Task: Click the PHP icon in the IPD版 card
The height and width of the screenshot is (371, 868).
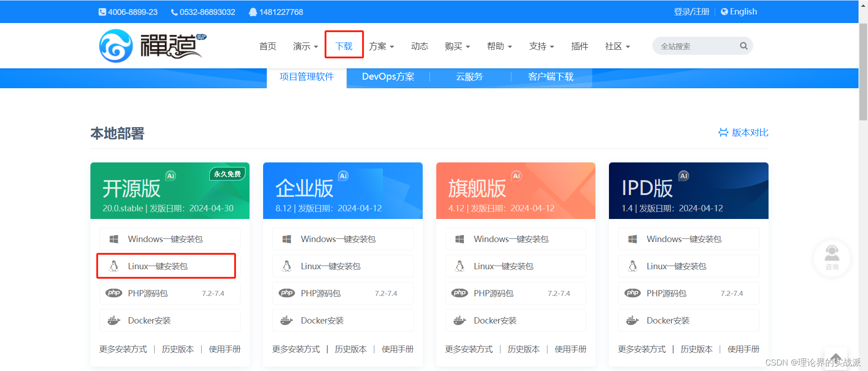Action: pos(632,293)
